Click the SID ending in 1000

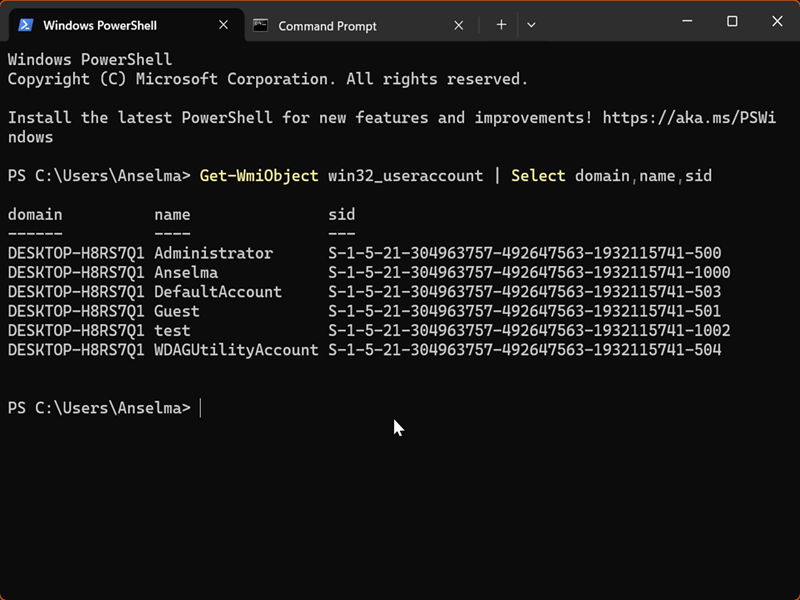(x=529, y=272)
